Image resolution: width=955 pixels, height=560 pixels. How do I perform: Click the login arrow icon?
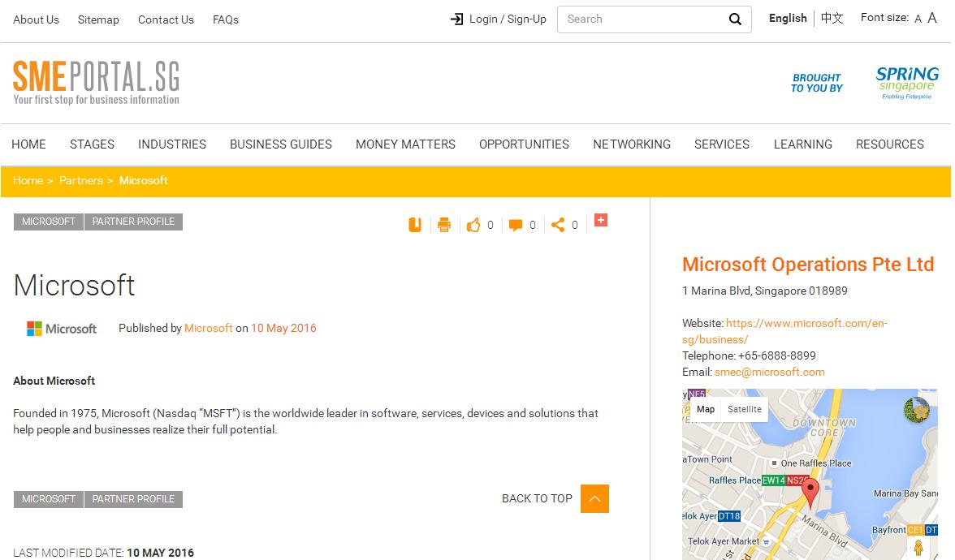[456, 19]
